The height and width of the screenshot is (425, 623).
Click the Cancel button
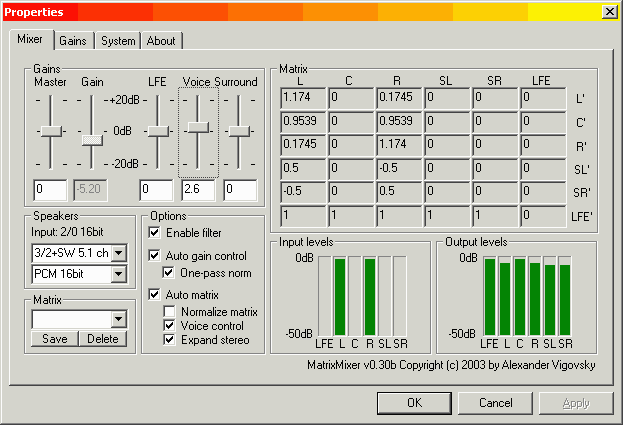pos(495,403)
